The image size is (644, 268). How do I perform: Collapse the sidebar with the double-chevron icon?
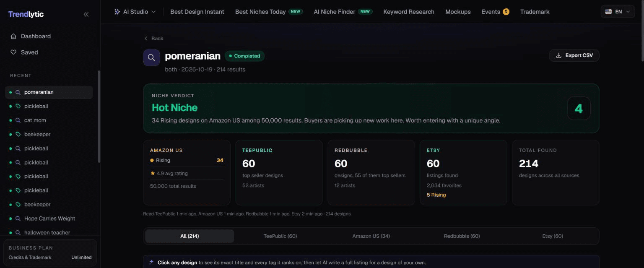(86, 14)
